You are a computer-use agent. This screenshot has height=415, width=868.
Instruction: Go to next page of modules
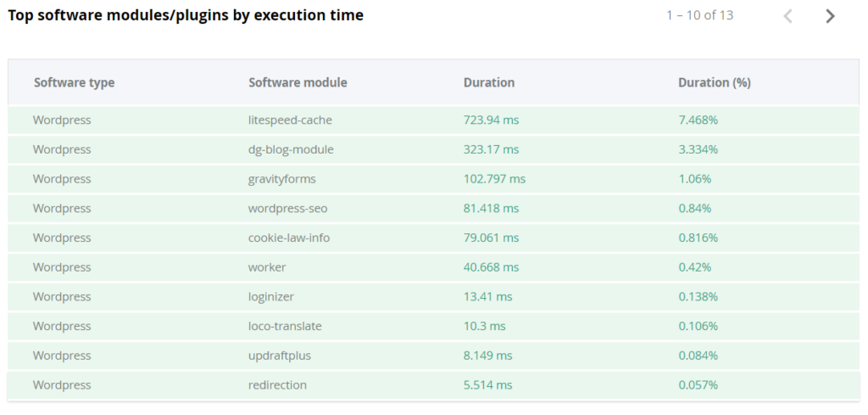(830, 16)
